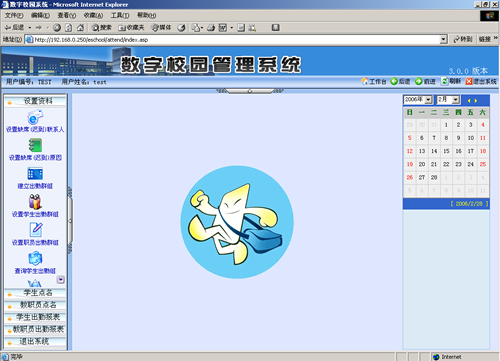
Task: Click IE Home icon
Action: (80, 28)
